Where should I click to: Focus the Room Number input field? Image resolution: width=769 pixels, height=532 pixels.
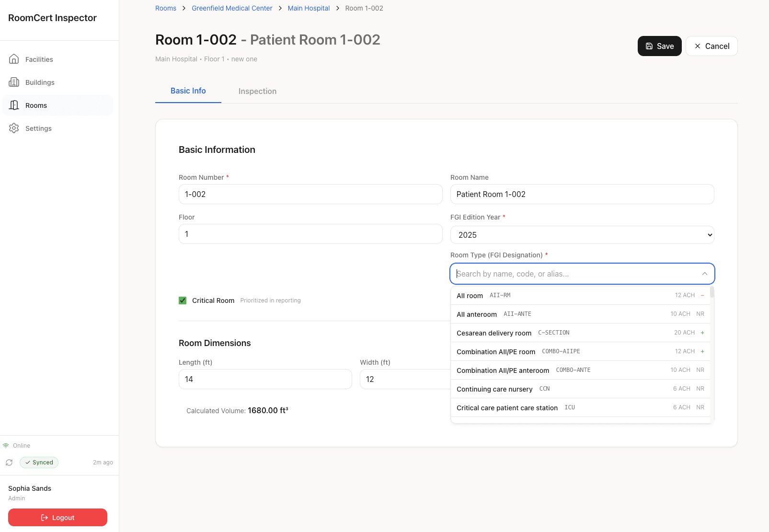310,194
